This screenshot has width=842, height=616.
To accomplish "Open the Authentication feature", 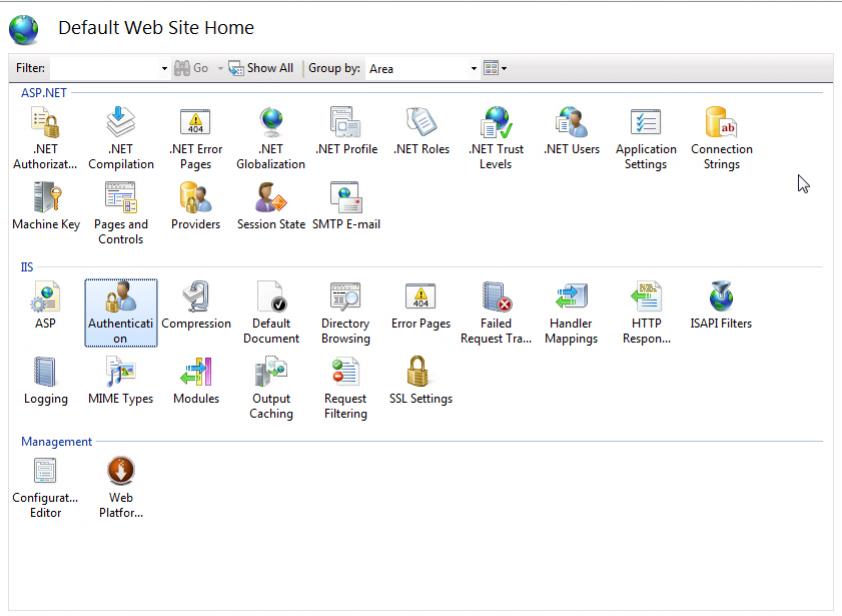I will pyautogui.click(x=121, y=313).
